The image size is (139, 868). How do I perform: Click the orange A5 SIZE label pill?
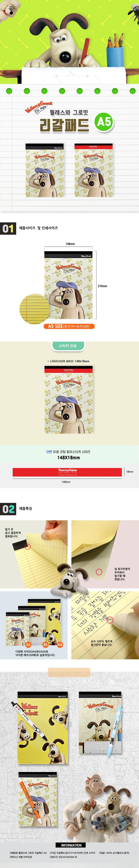pyautogui.click(x=69, y=326)
